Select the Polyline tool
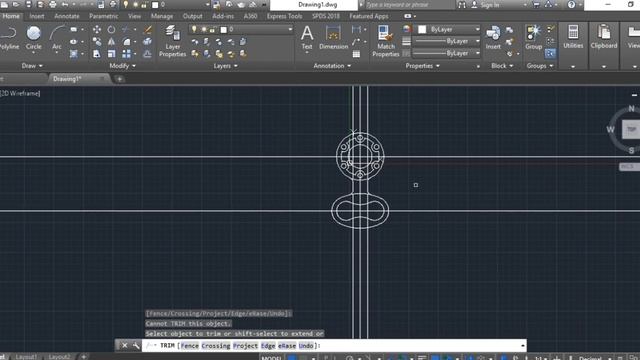Screen dimensions: 640x360 pyautogui.click(x=9, y=38)
